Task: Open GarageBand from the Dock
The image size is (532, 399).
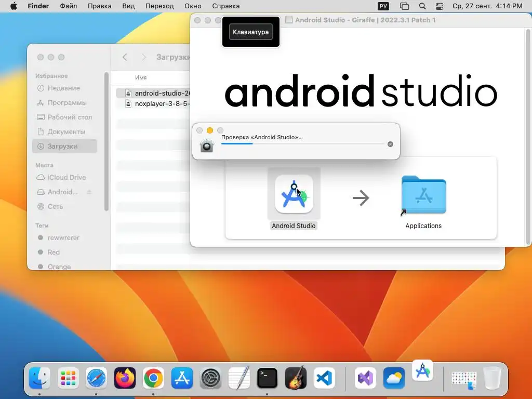Action: (x=296, y=378)
